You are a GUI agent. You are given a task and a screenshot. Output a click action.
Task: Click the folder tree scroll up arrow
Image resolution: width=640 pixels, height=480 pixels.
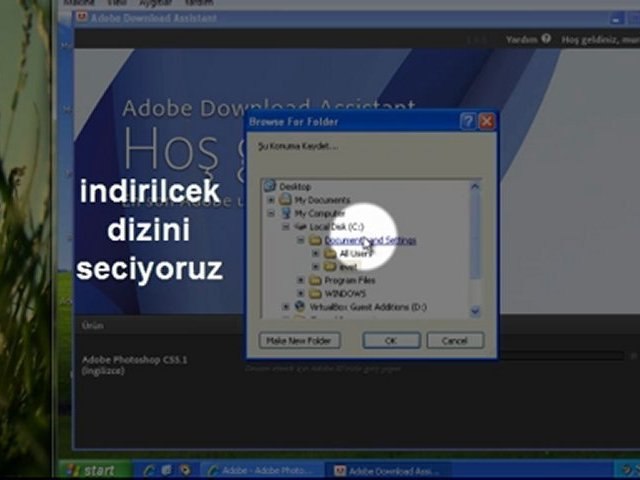(475, 187)
